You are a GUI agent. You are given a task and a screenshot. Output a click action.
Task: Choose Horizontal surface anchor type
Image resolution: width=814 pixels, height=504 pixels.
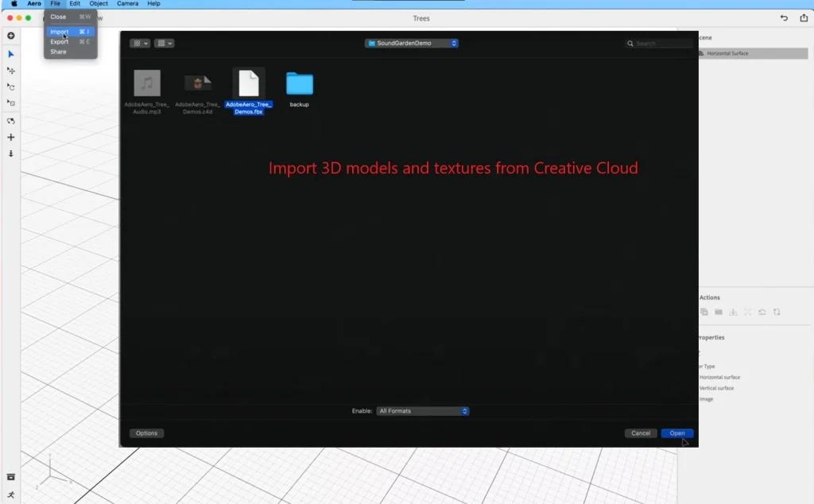[719, 378]
